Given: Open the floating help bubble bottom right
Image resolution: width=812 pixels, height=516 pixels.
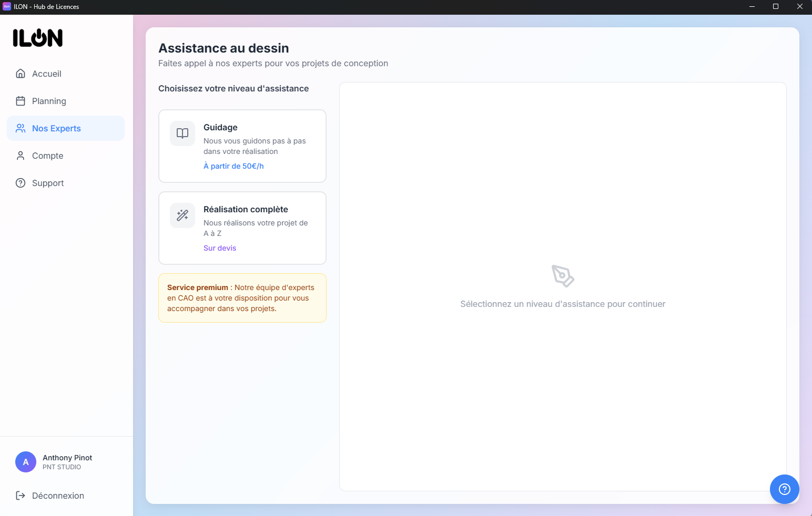Looking at the screenshot, I should pyautogui.click(x=785, y=489).
